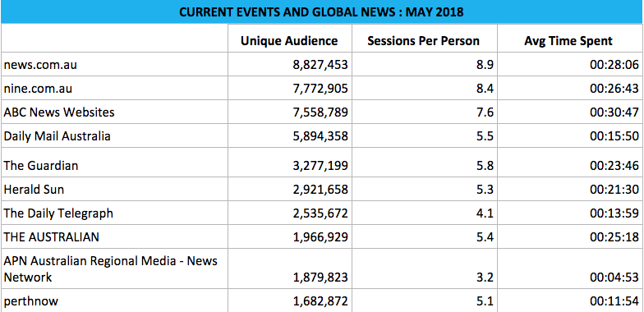Select the audience value 5,894,358

(x=320, y=136)
